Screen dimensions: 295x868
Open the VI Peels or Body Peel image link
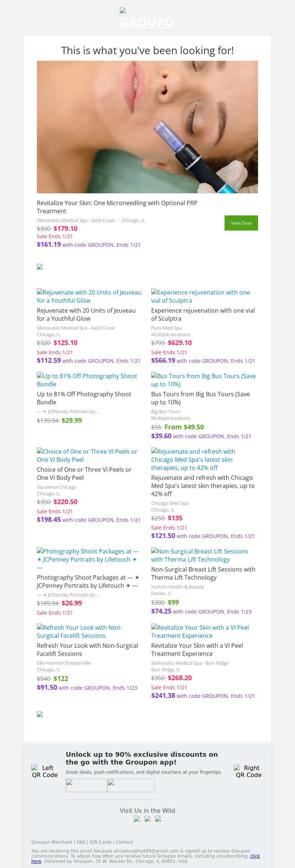(x=87, y=456)
